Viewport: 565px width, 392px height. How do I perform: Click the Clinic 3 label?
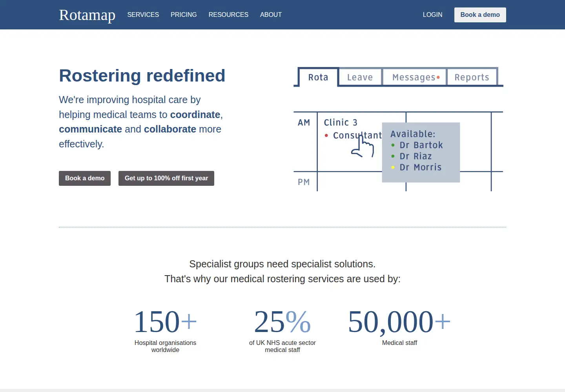point(341,122)
